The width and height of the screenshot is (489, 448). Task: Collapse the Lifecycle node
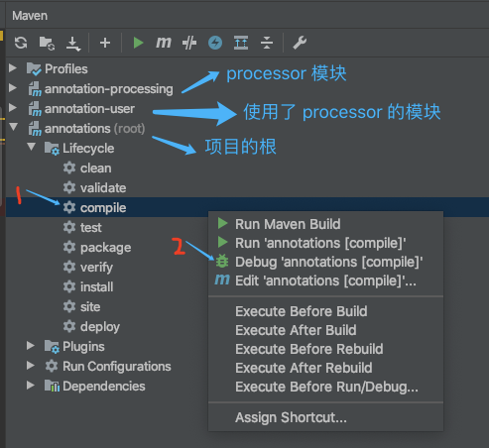tap(32, 147)
